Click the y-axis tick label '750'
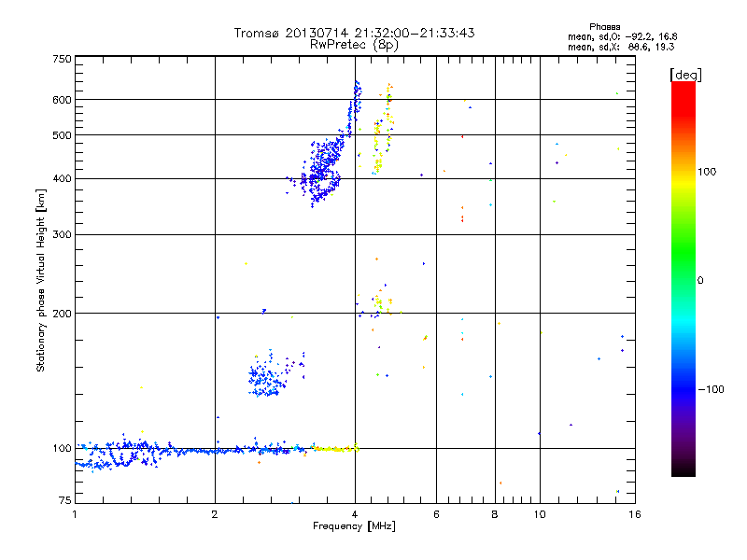The image size is (747, 560). coord(62,59)
